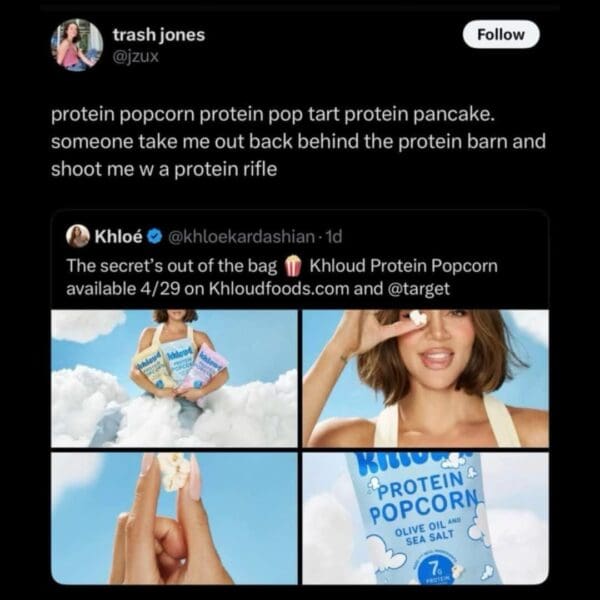Open the @khloekardashian handle
The width and height of the screenshot is (600, 600).
coord(241,237)
